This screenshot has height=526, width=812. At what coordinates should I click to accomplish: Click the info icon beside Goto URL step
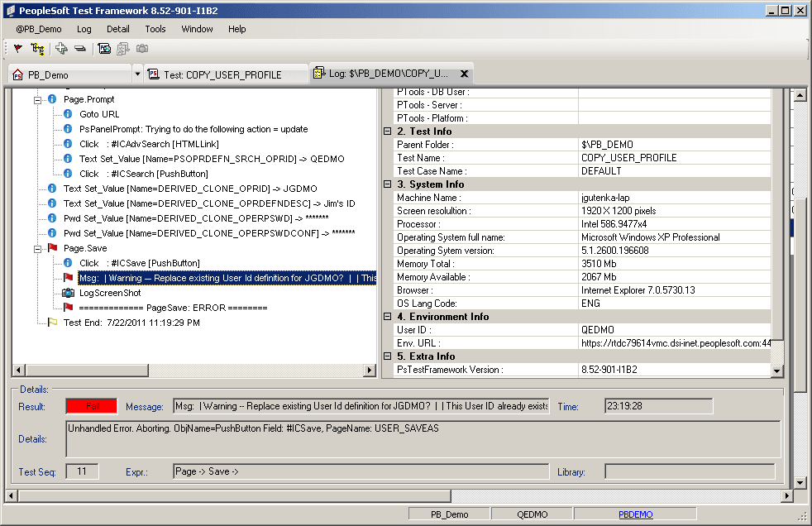pos(67,114)
